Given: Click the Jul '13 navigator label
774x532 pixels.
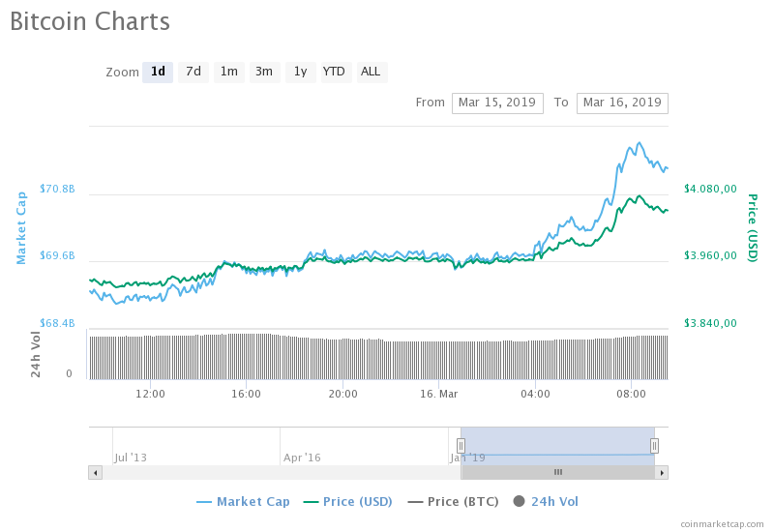Looking at the screenshot, I should [131, 458].
